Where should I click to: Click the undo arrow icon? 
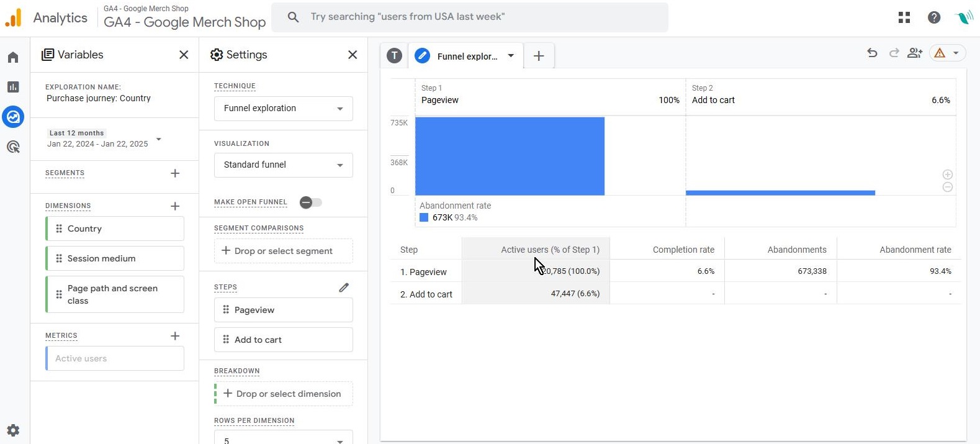pyautogui.click(x=872, y=53)
